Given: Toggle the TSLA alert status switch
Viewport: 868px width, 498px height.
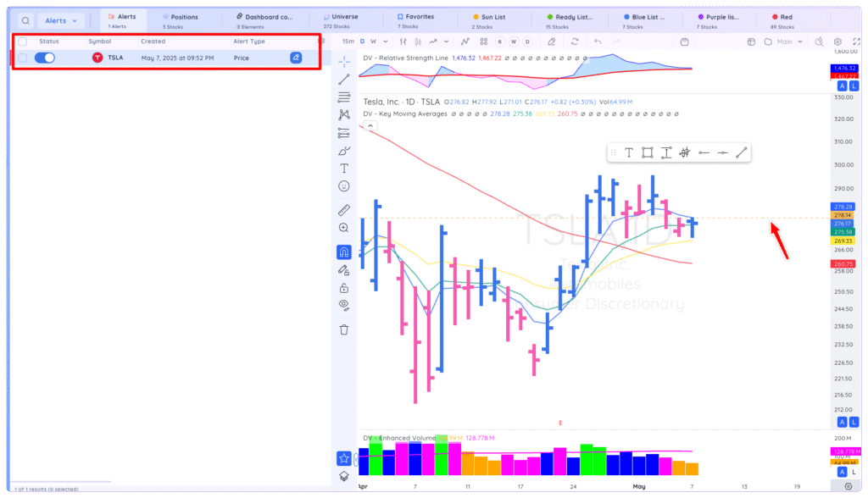Looking at the screenshot, I should [x=45, y=58].
